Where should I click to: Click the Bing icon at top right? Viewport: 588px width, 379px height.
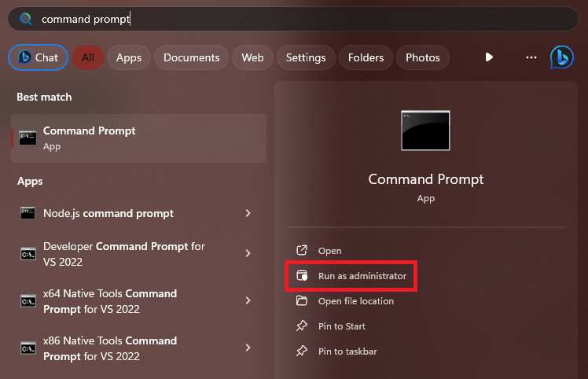point(561,57)
